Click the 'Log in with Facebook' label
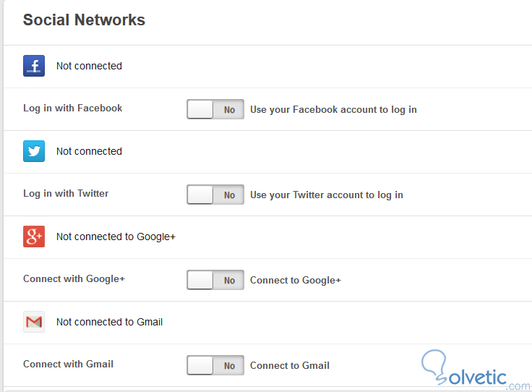Image resolution: width=532 pixels, height=392 pixels. point(72,108)
